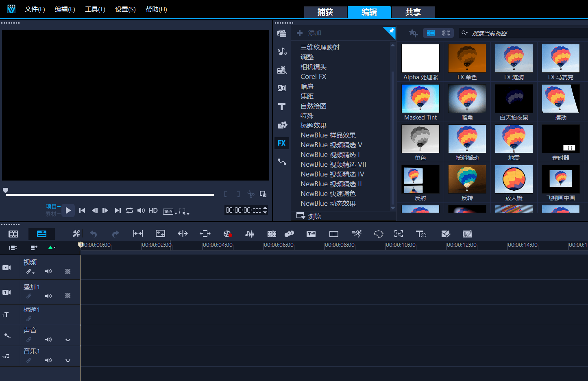The width and height of the screenshot is (588, 381).
Task: Open the record/capture option tool
Action: click(227, 234)
